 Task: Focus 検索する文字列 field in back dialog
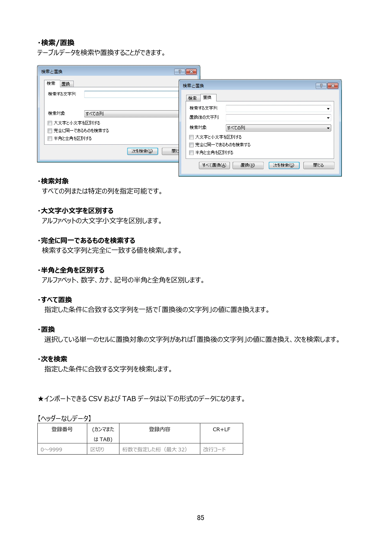(131, 94)
